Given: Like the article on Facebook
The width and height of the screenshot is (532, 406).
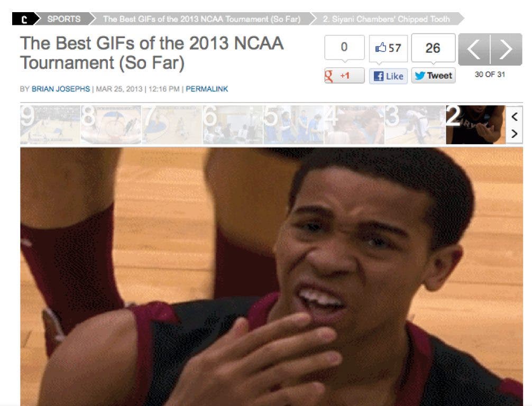Looking at the screenshot, I should [389, 76].
